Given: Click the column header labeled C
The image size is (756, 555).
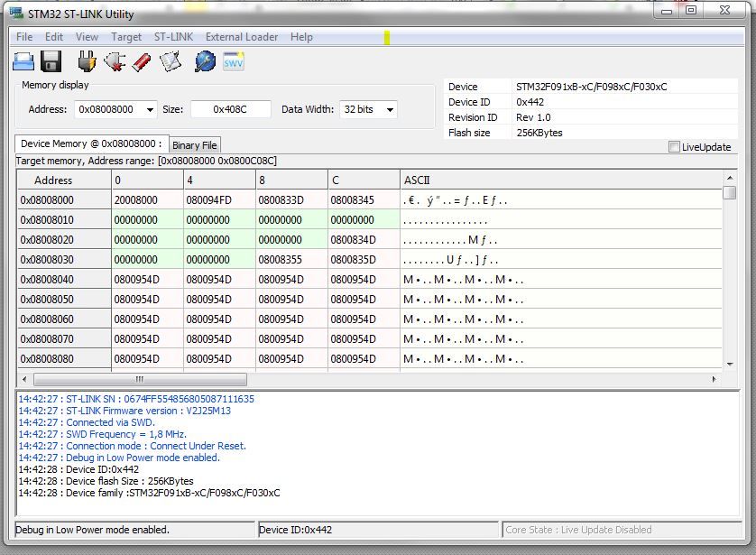Looking at the screenshot, I should coord(364,180).
